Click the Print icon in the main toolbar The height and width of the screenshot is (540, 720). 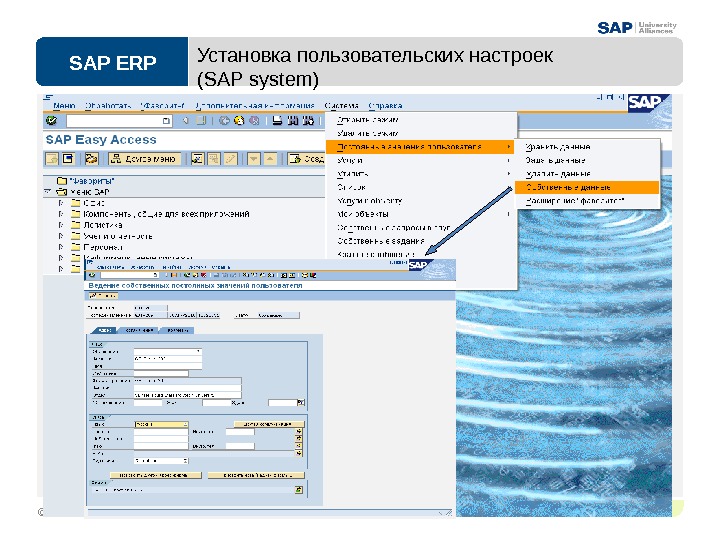pyautogui.click(x=277, y=121)
